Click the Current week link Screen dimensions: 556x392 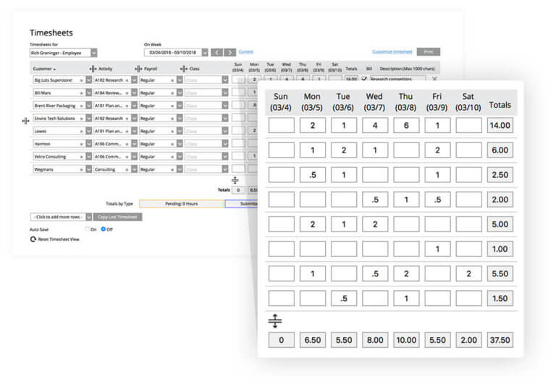tap(245, 52)
